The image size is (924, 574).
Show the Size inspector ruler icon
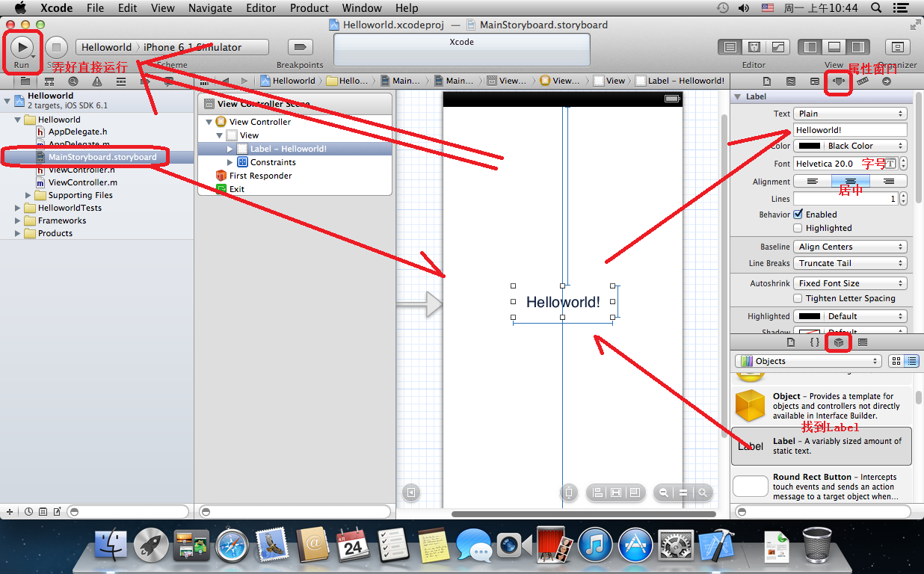click(863, 81)
